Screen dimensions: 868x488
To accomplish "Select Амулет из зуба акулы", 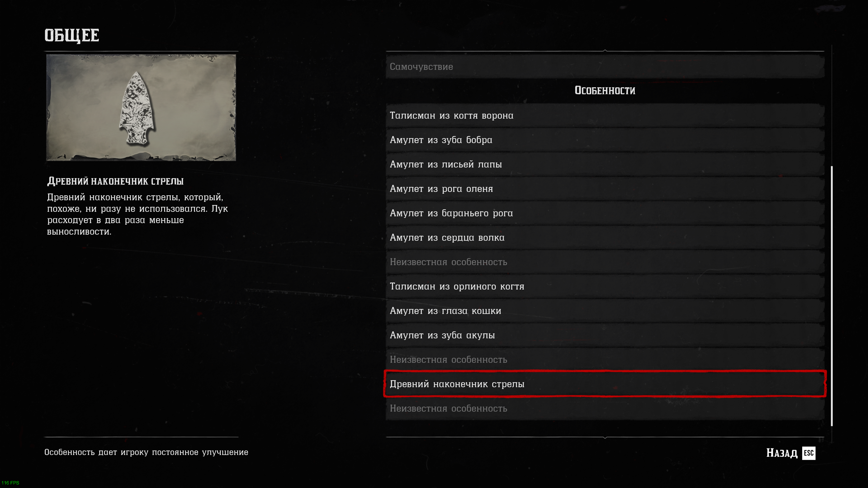I will (605, 335).
